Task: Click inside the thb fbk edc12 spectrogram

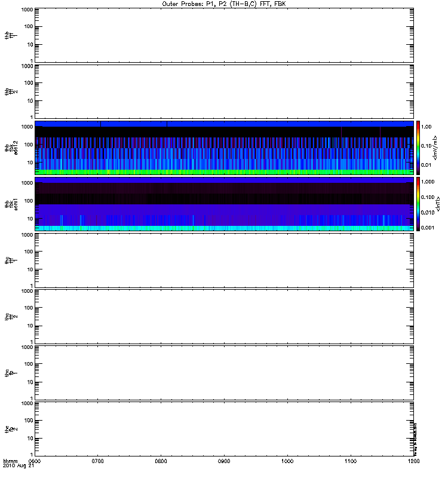Action: pyautogui.click(x=224, y=148)
